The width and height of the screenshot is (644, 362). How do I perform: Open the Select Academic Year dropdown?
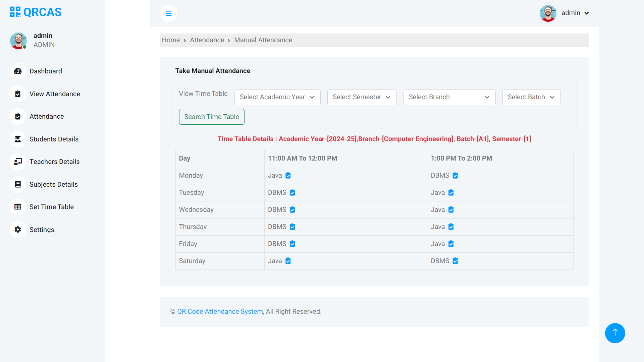[277, 97]
